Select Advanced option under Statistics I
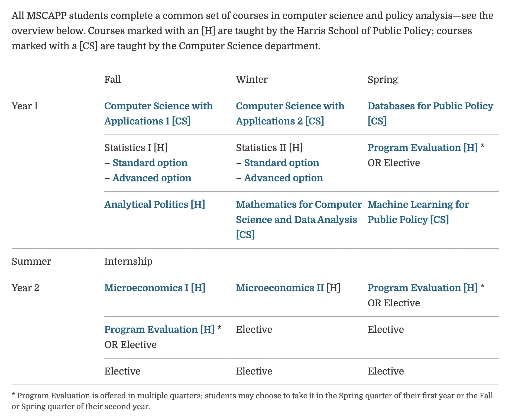Screen dimensions: 531x420 152,178
